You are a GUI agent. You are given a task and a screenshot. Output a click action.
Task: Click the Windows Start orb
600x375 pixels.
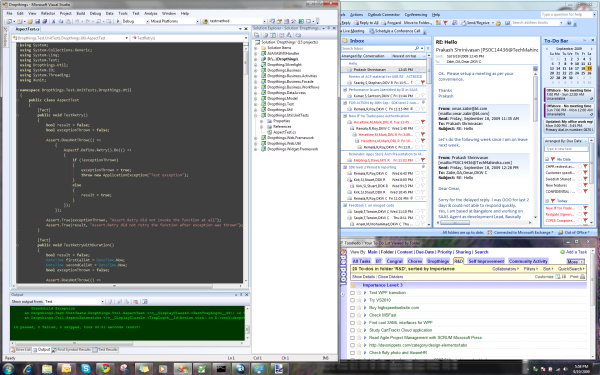8,368
